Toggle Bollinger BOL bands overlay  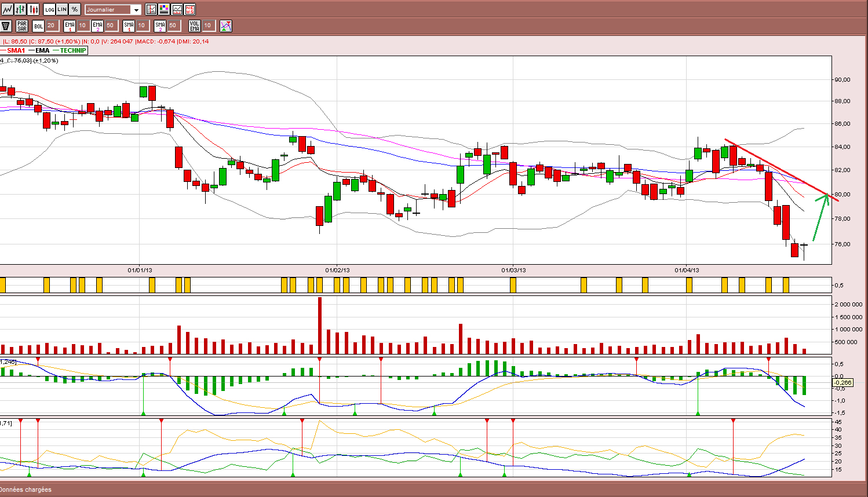coord(38,26)
